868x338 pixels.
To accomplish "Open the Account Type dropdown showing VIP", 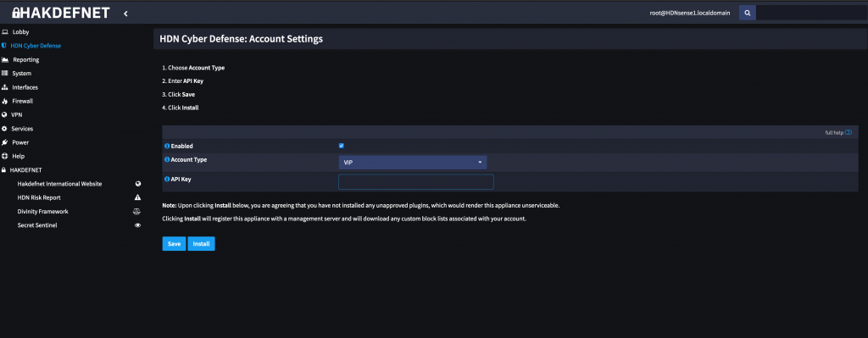I will tap(413, 163).
